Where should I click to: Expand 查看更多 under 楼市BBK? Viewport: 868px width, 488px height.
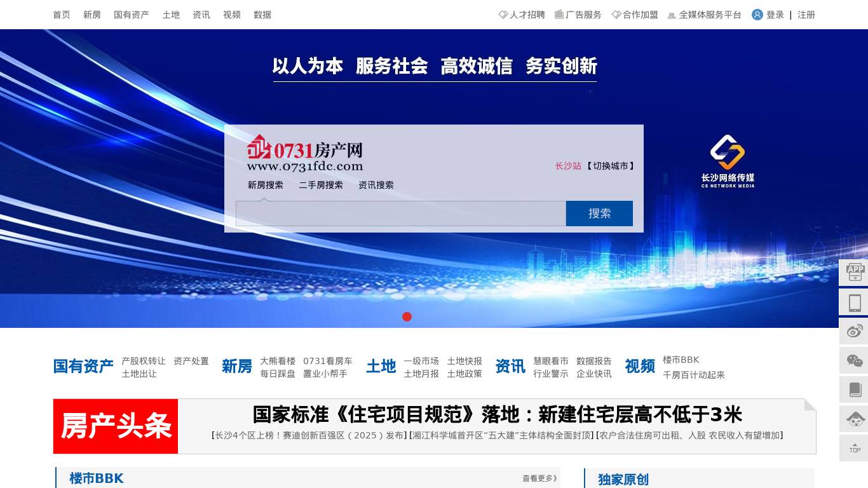[x=538, y=478]
